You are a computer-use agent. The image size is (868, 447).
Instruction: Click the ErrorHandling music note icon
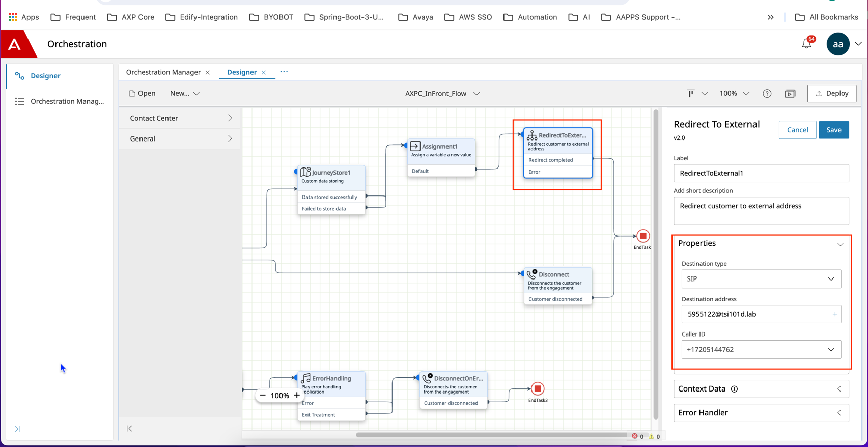(x=305, y=378)
